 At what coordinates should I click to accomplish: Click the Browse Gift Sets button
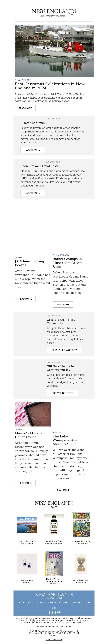[x=62, y=393]
